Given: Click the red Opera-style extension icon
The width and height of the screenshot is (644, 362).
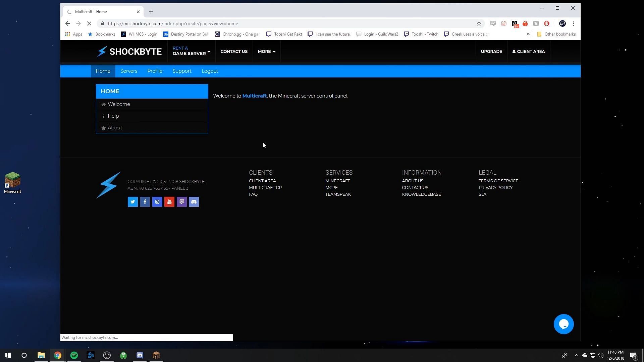Looking at the screenshot, I should pyautogui.click(x=546, y=23).
